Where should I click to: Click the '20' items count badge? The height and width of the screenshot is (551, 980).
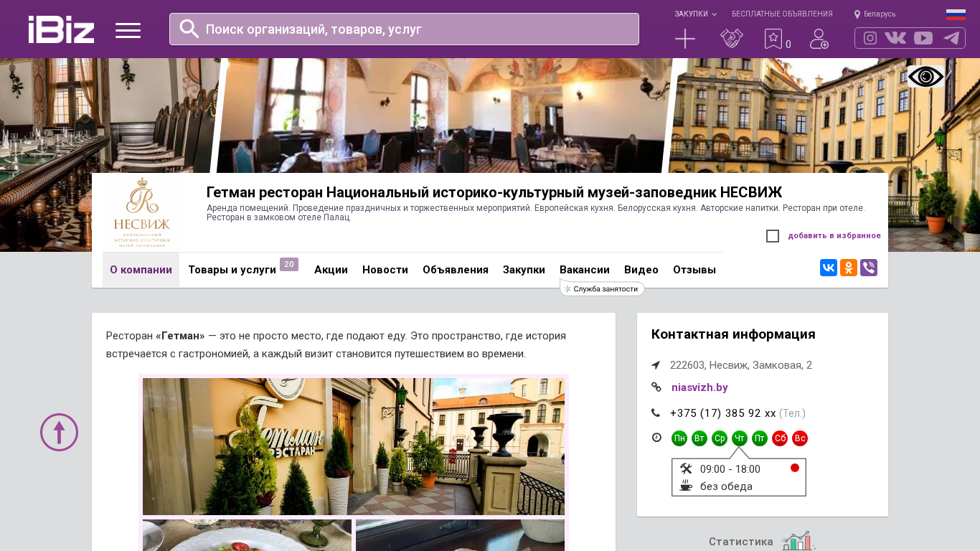[289, 265]
